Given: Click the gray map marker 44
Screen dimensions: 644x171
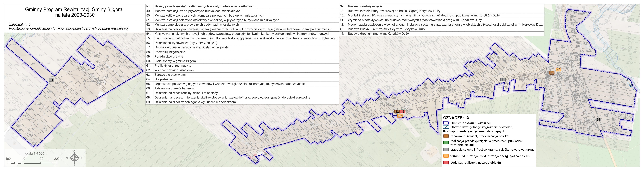Looking at the screenshot, I should tap(51, 80).
